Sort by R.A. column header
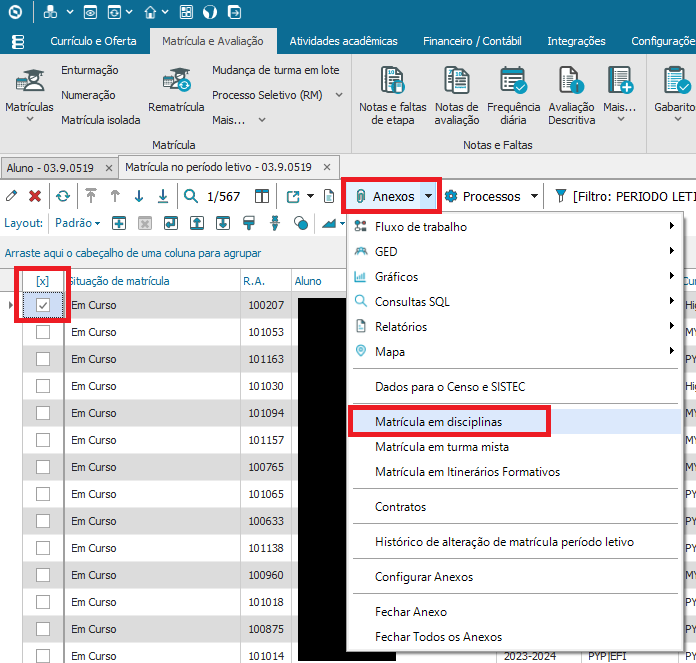Viewport: 696px width, 663px height. 254,281
